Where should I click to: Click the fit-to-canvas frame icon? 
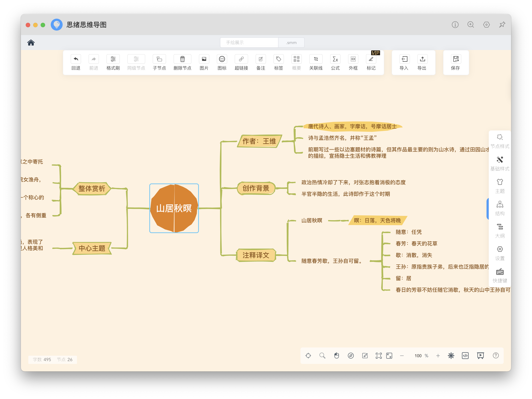click(379, 356)
